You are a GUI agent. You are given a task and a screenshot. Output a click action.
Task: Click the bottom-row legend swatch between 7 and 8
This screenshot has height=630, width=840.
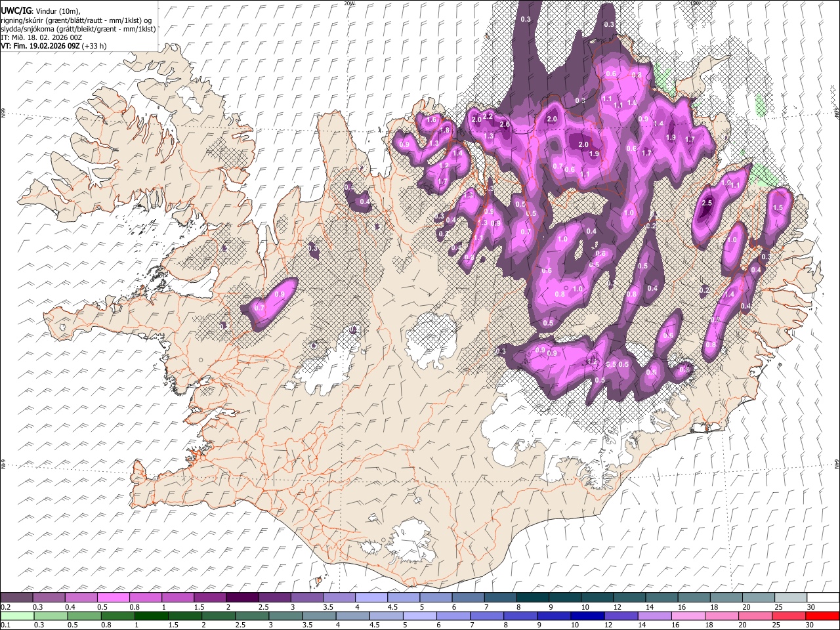486,616
